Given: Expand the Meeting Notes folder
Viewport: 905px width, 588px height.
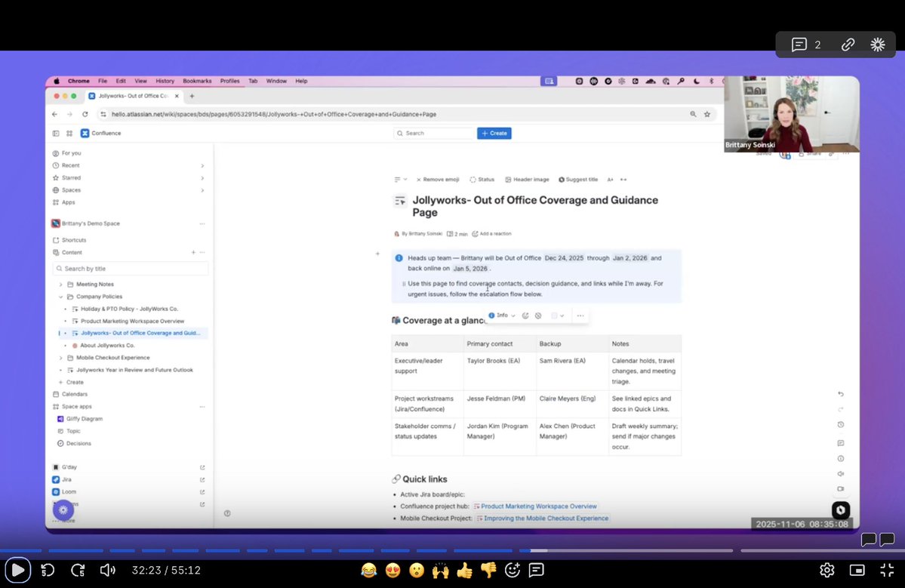Looking at the screenshot, I should pyautogui.click(x=60, y=285).
